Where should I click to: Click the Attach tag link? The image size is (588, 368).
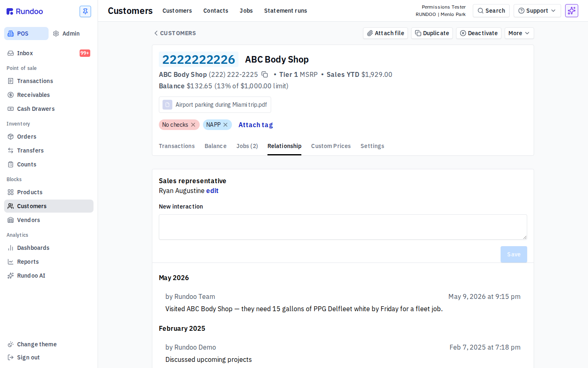(256, 125)
